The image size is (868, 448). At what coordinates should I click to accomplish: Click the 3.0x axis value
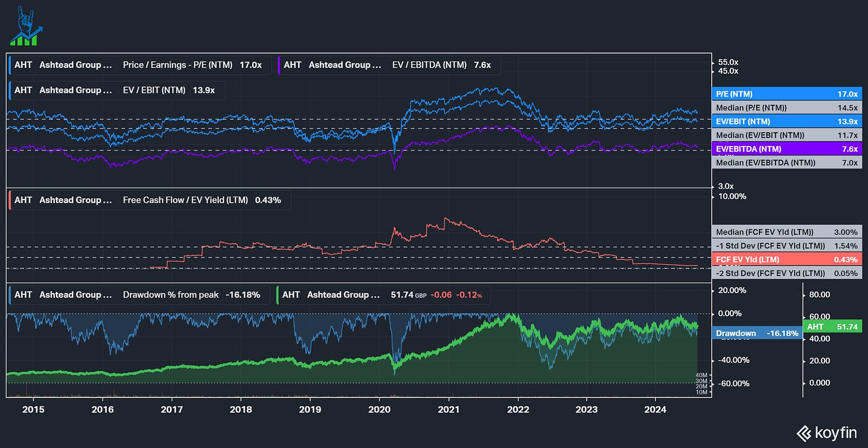click(x=727, y=186)
